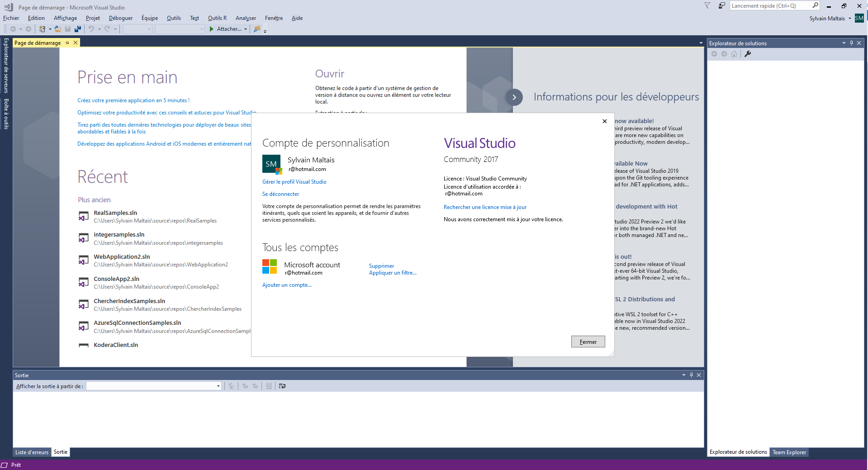Screen dimensions: 868x470
Task: Click the Open File folder icon
Action: [58, 29]
